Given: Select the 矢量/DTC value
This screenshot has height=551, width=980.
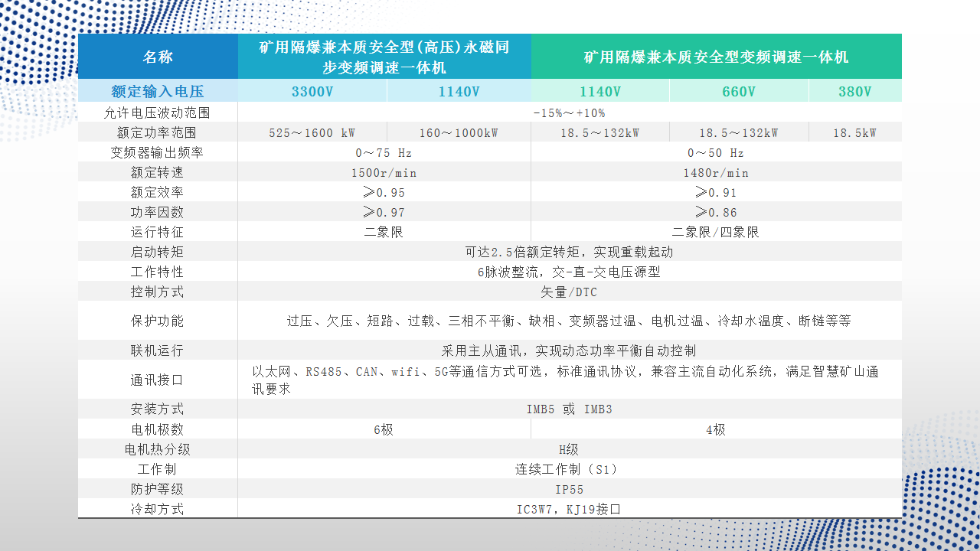Looking at the screenshot, I should tap(569, 292).
